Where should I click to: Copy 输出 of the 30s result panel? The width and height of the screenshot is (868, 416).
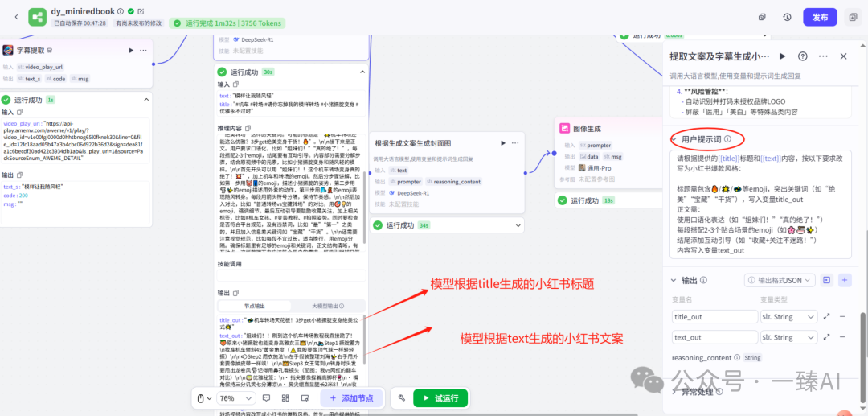click(x=236, y=292)
